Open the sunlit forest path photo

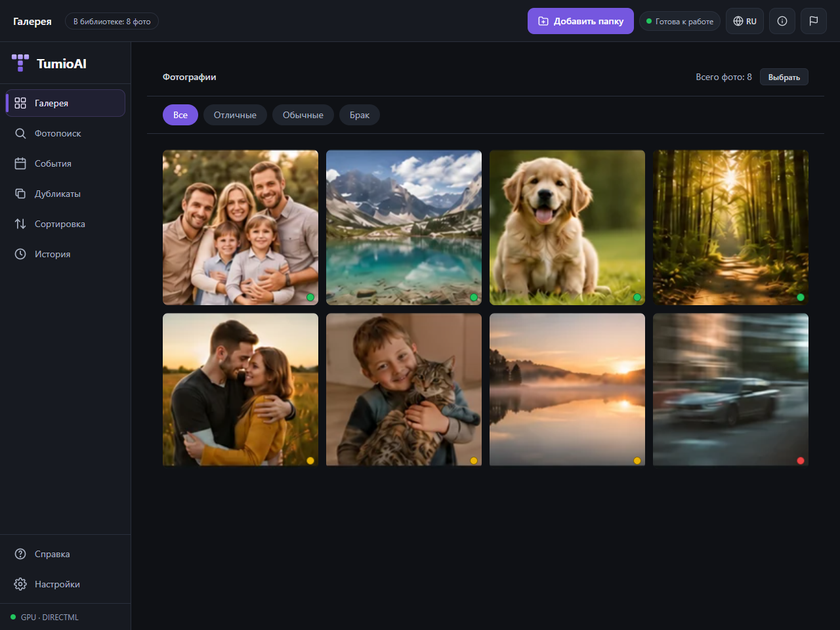click(x=730, y=228)
